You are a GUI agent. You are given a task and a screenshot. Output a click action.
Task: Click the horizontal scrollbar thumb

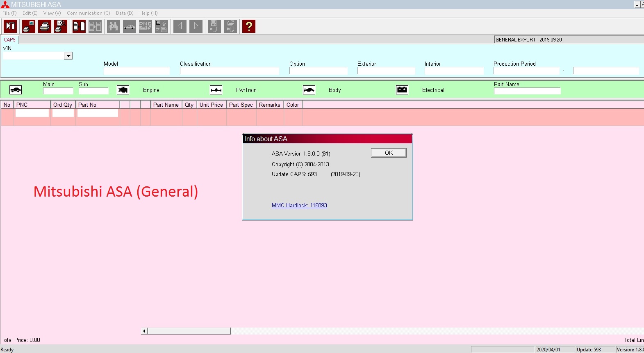point(189,331)
